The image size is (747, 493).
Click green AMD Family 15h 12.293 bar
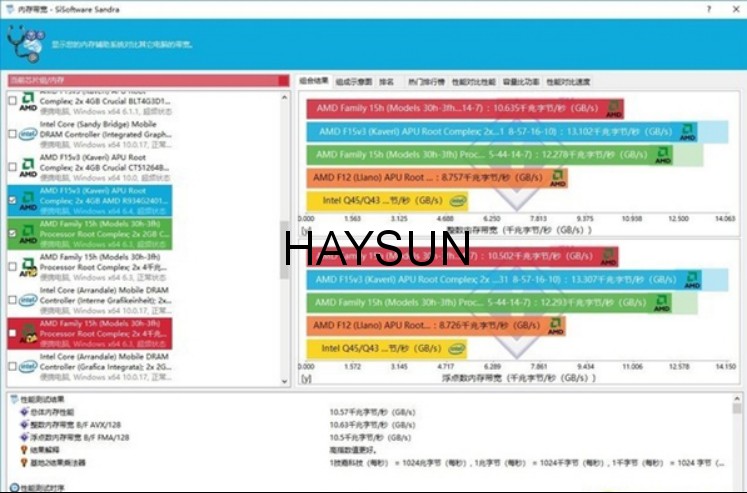tap(489, 303)
